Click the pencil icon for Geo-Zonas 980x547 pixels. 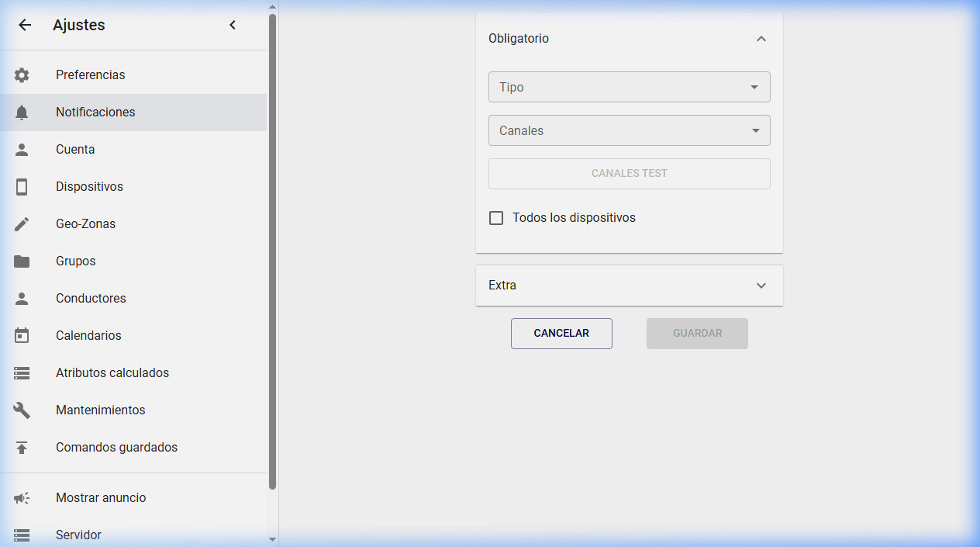click(x=22, y=224)
